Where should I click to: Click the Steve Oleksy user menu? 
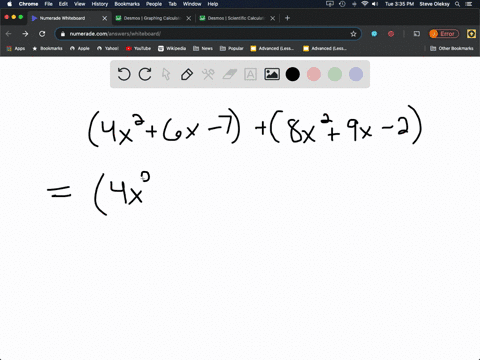coord(434,4)
